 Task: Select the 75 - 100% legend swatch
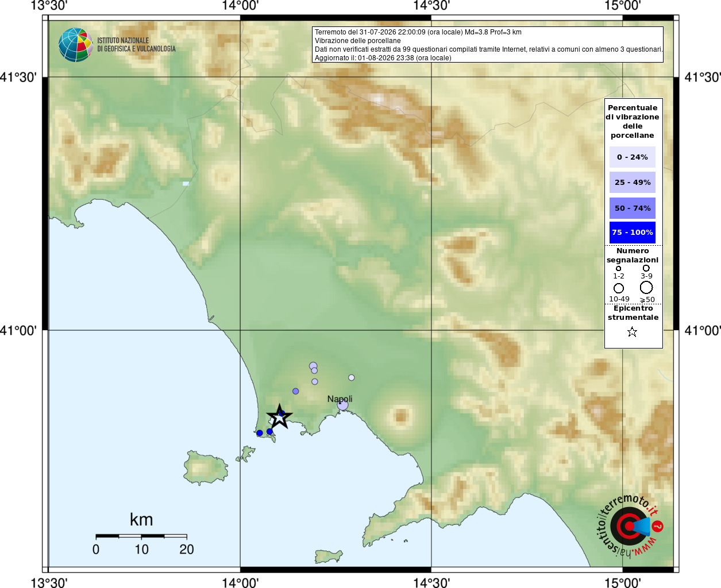tap(632, 233)
